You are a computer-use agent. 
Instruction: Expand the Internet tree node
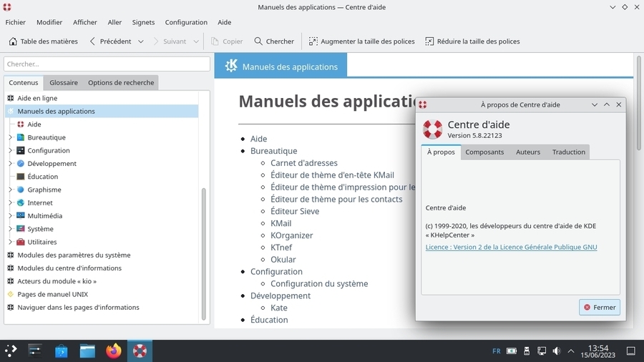pos(10,202)
